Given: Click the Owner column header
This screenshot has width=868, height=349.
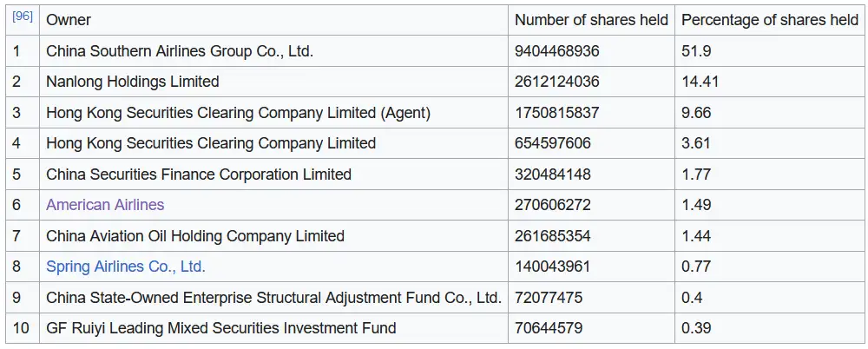Looking at the screenshot, I should point(69,20).
